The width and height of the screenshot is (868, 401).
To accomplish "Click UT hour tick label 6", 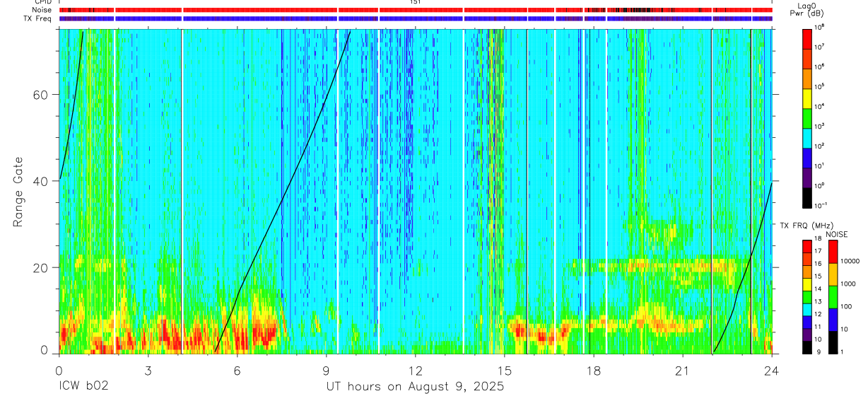I will tap(237, 371).
